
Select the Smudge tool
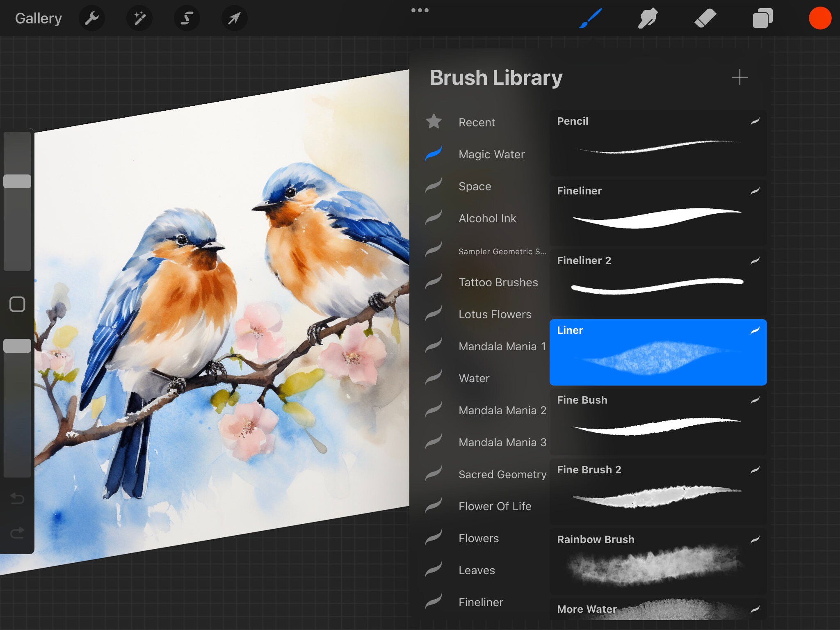pyautogui.click(x=648, y=18)
